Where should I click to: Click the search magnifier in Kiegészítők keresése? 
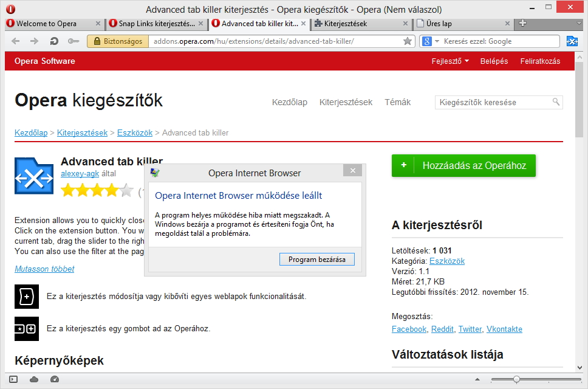556,102
